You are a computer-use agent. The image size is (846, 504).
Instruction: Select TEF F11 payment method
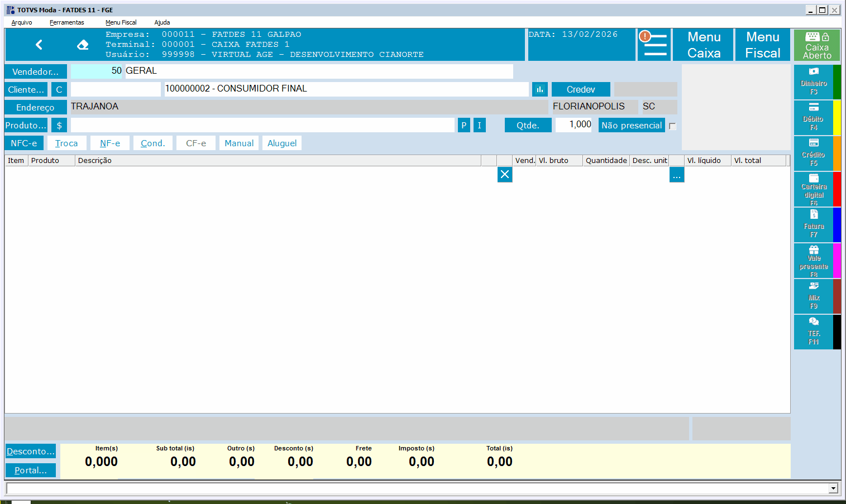pos(814,332)
